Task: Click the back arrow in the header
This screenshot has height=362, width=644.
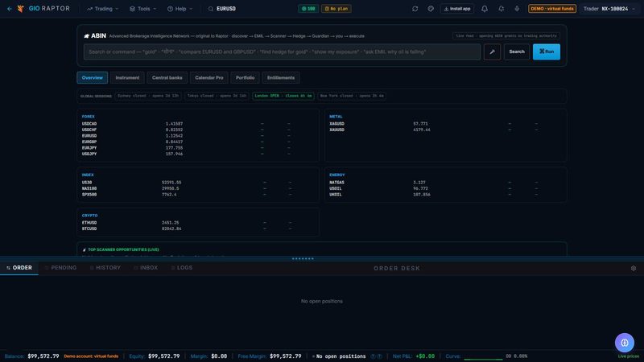Action: click(9, 9)
